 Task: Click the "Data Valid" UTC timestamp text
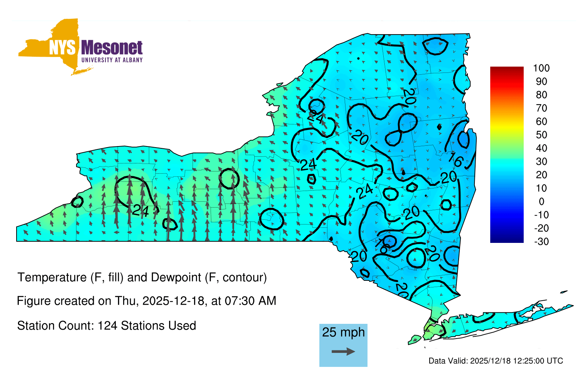click(495, 361)
